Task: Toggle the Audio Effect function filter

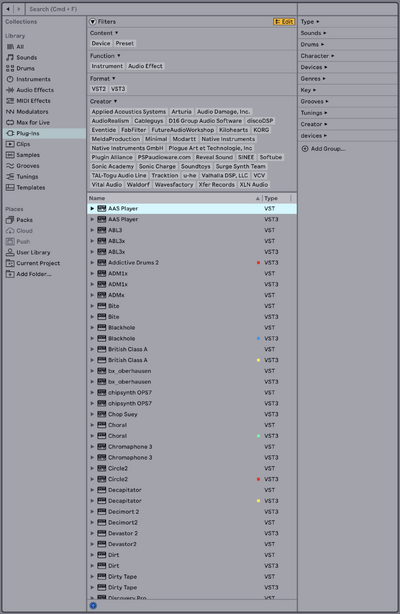Action: 145,66
